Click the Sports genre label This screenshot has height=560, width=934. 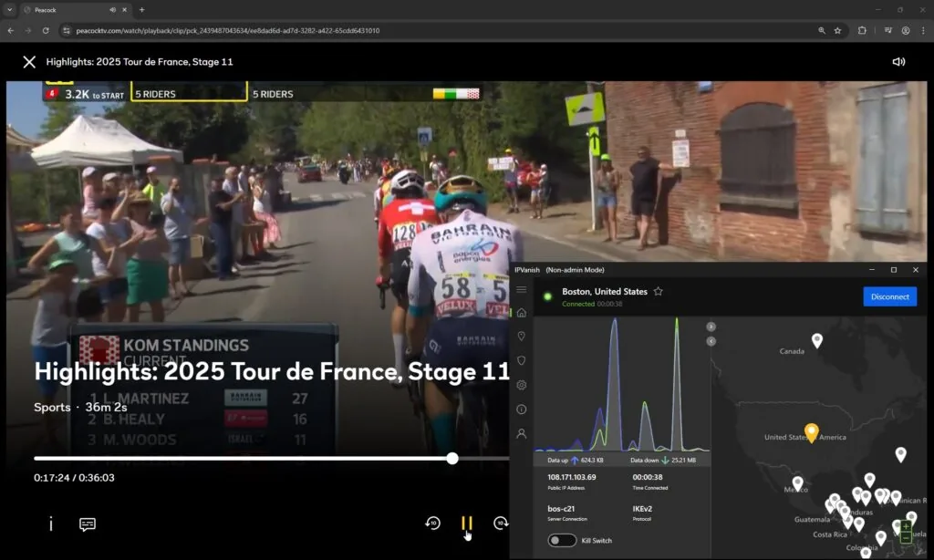(52, 407)
